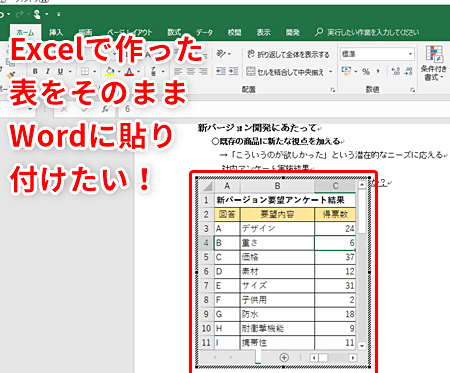The height and width of the screenshot is (373, 450).
Task: Align text right in the cell
Action: 203,71
